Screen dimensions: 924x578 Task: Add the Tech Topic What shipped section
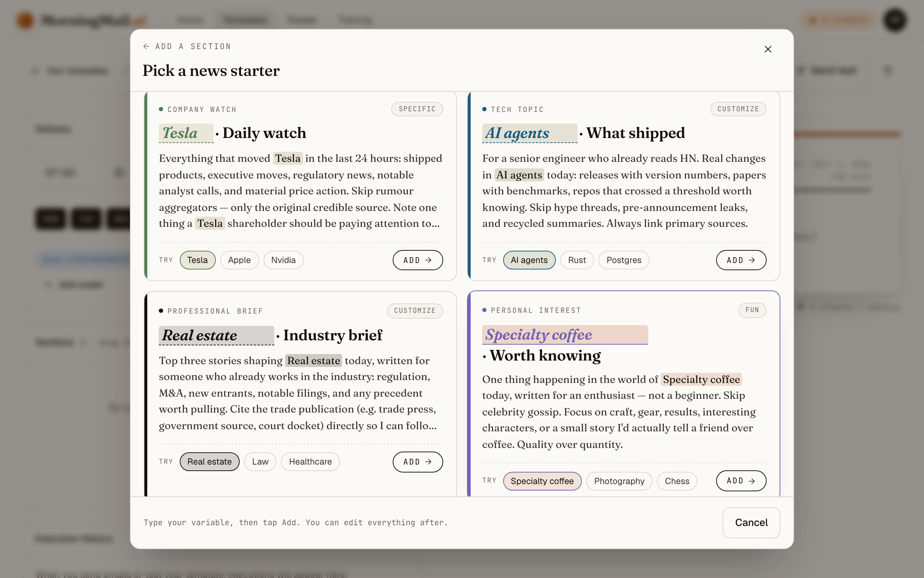pyautogui.click(x=741, y=260)
